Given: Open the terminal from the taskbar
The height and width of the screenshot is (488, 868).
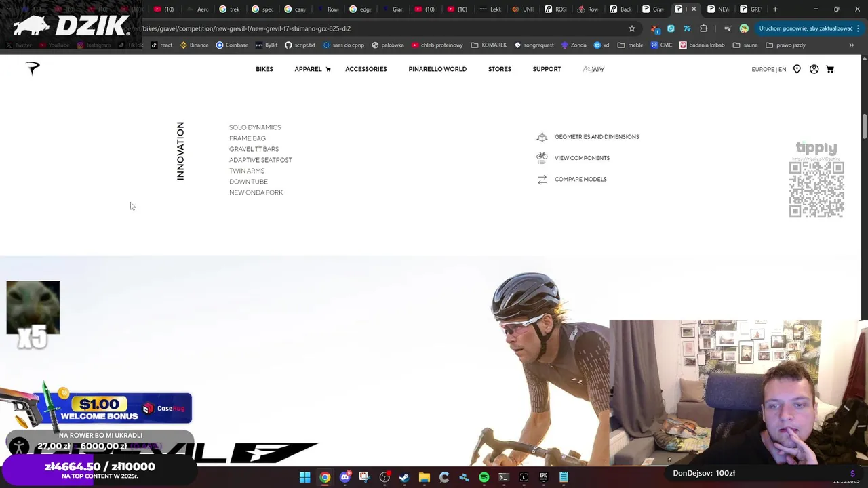Looking at the screenshot, I should 503,477.
